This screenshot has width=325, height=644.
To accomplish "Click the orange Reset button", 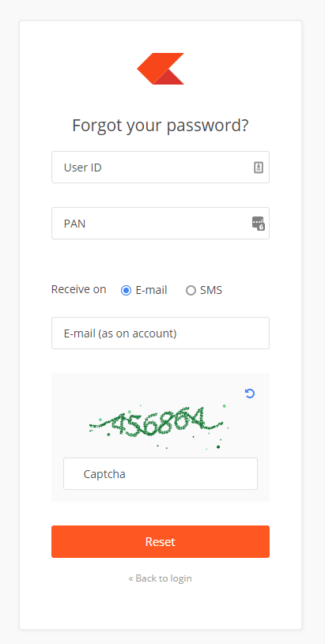I will [x=161, y=542].
